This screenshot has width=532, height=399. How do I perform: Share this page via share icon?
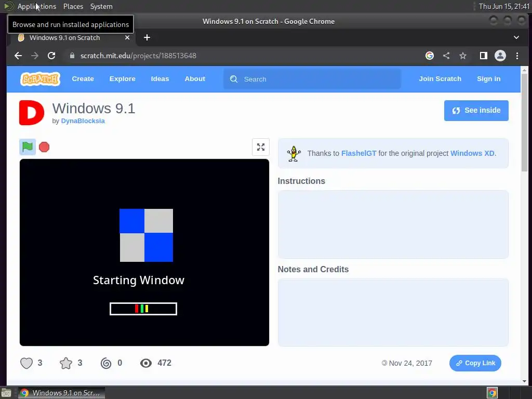[x=446, y=56]
